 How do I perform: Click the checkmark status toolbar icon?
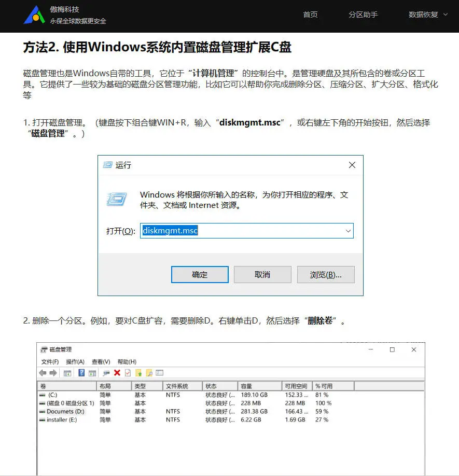tap(127, 372)
